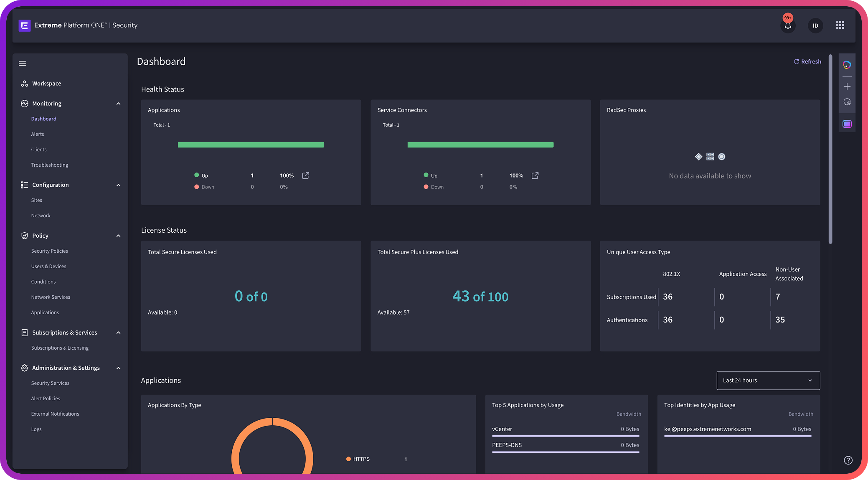This screenshot has width=868, height=480.
Task: Click the Refresh icon on the Dashboard
Action: click(797, 61)
